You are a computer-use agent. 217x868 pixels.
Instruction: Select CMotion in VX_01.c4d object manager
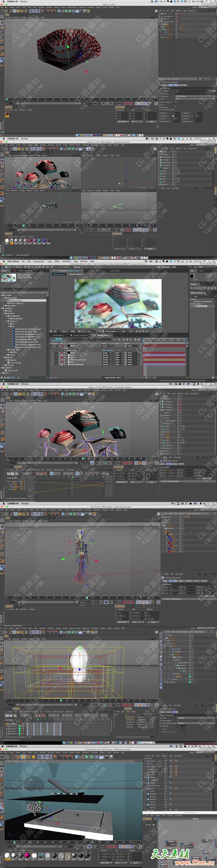(171, 528)
